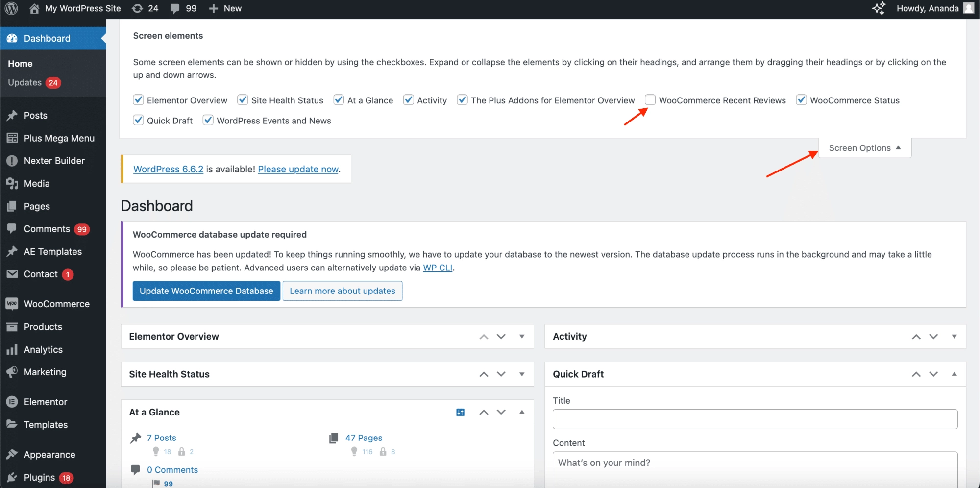The height and width of the screenshot is (488, 980).
Task: Go to the Updates submenu
Action: (x=25, y=82)
